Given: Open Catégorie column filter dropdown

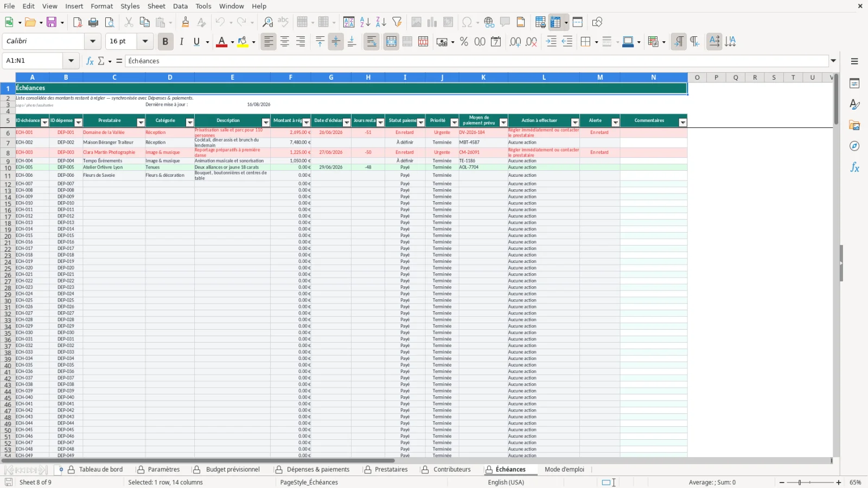Looking at the screenshot, I should (190, 123).
